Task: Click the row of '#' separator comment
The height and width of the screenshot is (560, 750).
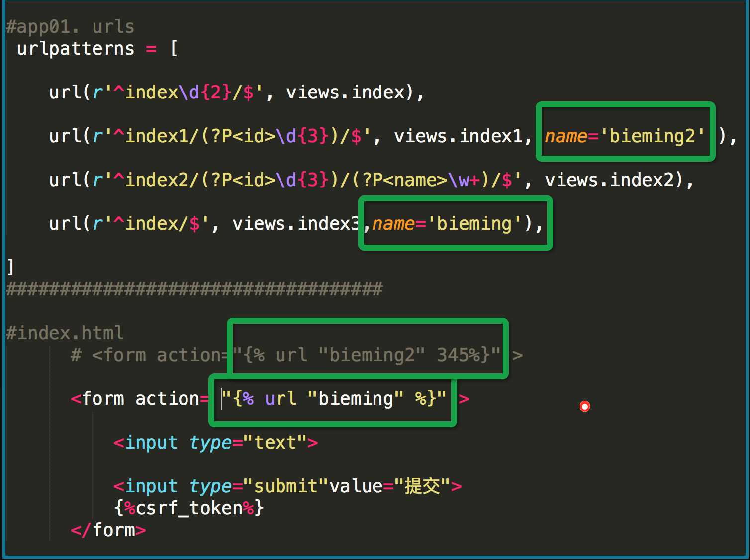Action: (194, 289)
